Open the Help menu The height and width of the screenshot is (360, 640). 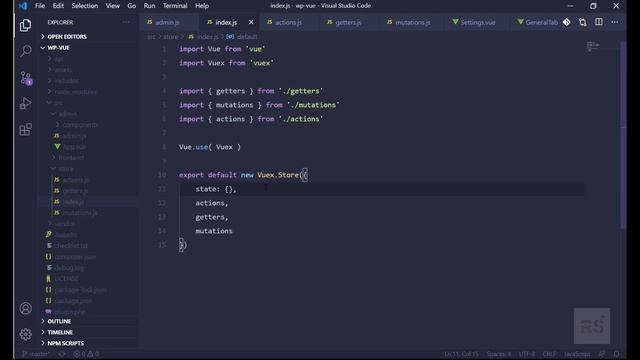pyautogui.click(x=202, y=6)
